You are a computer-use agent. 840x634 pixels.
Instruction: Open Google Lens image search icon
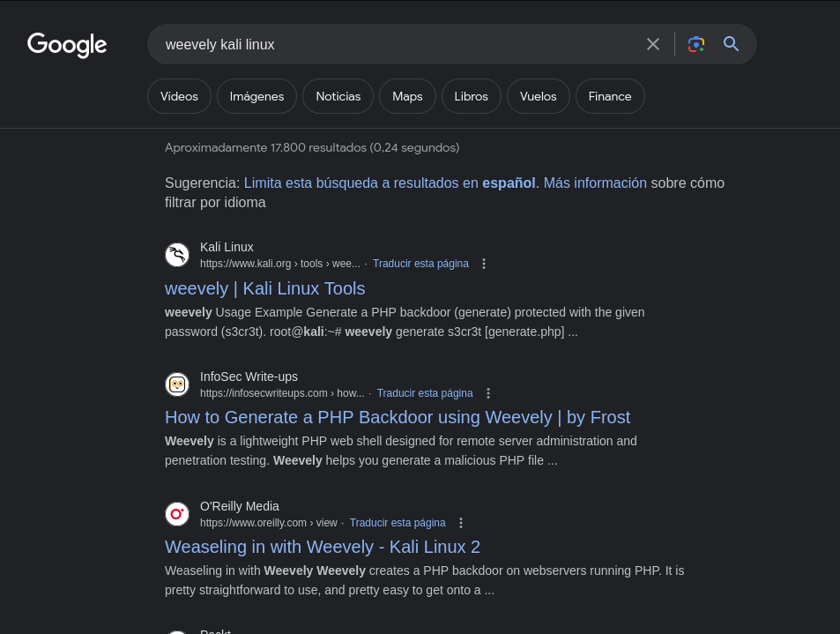[696, 44]
